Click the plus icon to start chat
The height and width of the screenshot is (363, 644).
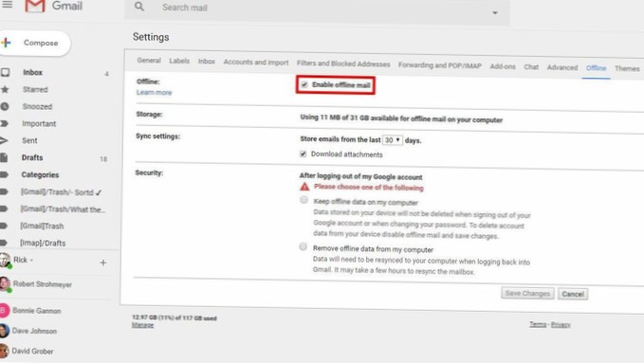coord(103,263)
